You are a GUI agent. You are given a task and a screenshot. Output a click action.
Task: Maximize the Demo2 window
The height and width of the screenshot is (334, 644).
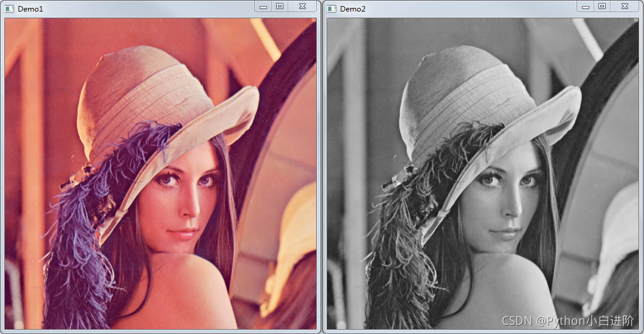[x=602, y=6]
